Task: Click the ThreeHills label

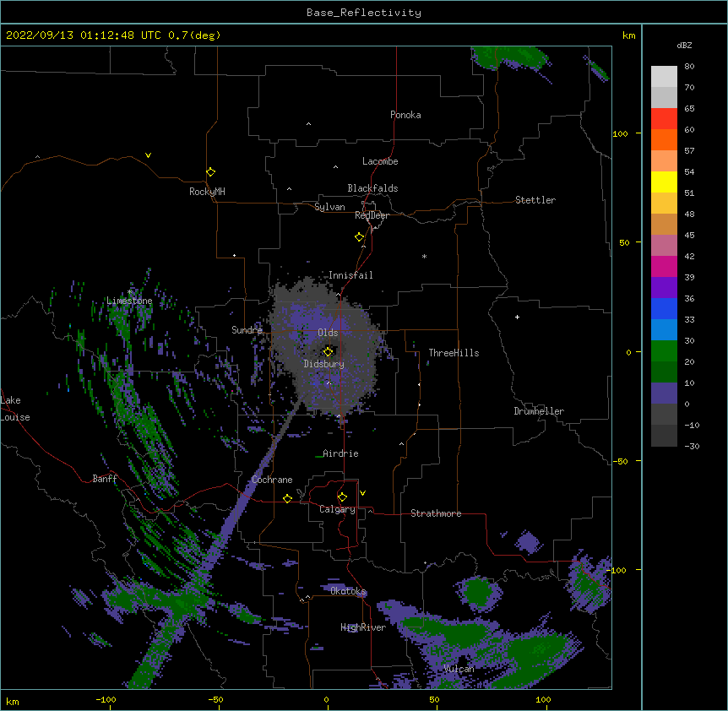Action: (454, 353)
